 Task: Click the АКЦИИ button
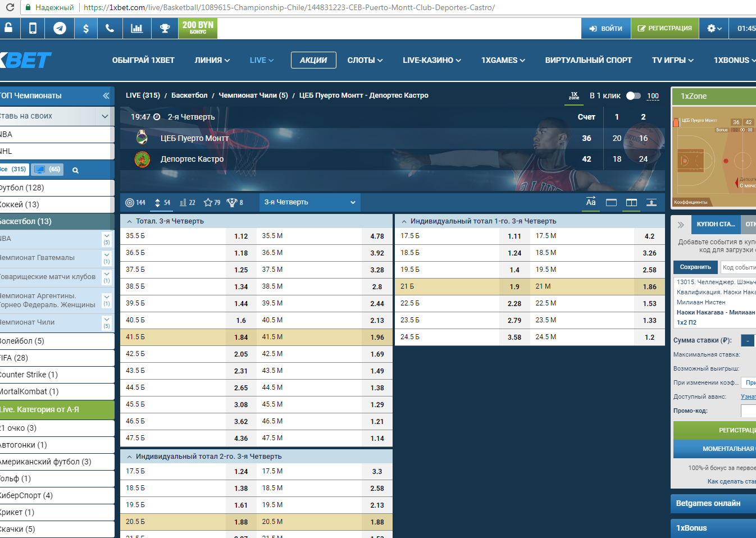coord(313,60)
